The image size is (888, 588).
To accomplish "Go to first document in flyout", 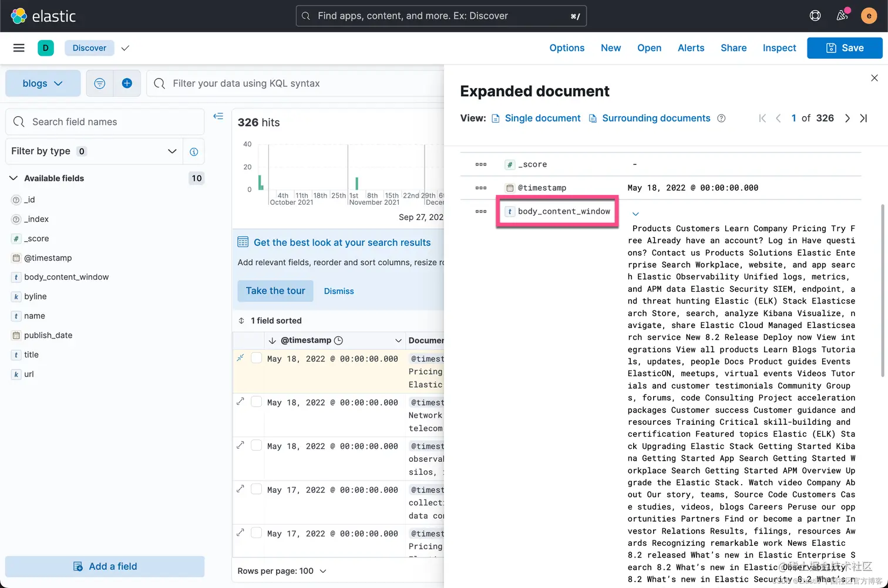I will pyautogui.click(x=762, y=119).
